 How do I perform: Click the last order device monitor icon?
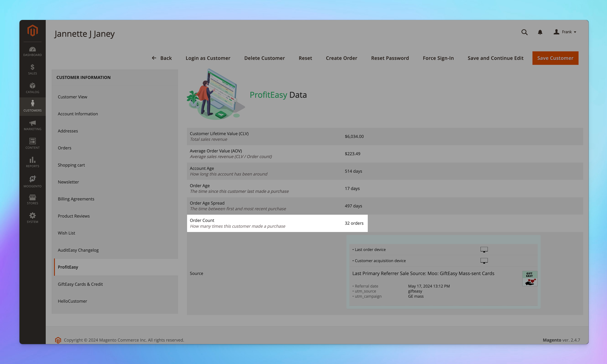484,250
